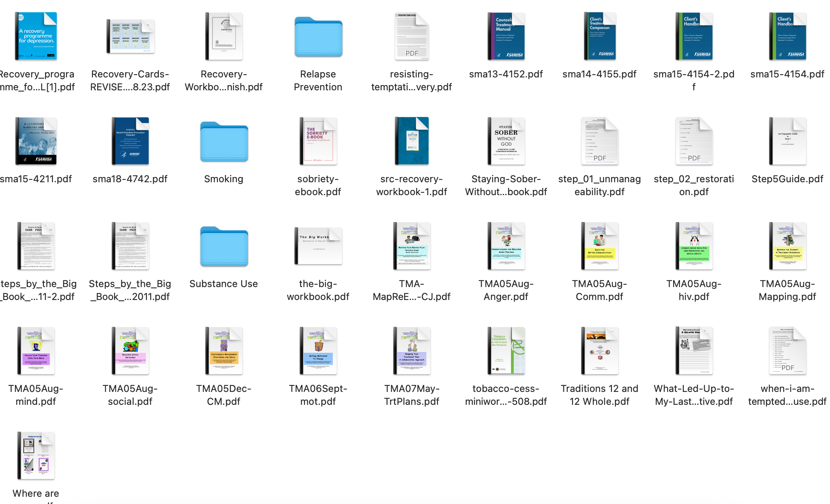This screenshot has height=504, width=830.
Task: Click the sobriety-ebook.pdf file icon
Action: 318,142
